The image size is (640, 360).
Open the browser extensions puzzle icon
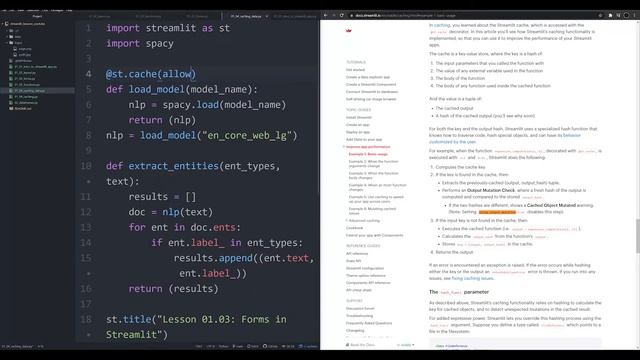(x=611, y=16)
